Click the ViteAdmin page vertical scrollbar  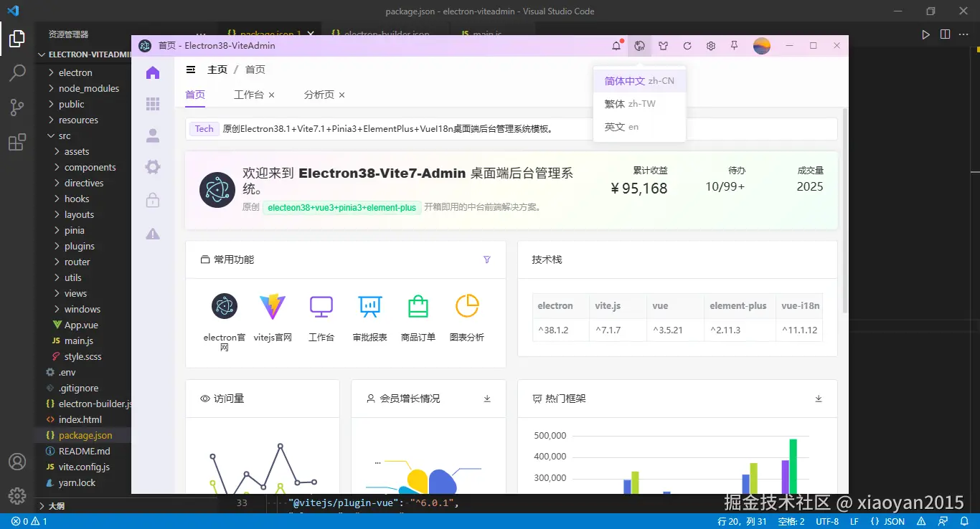coord(844,211)
